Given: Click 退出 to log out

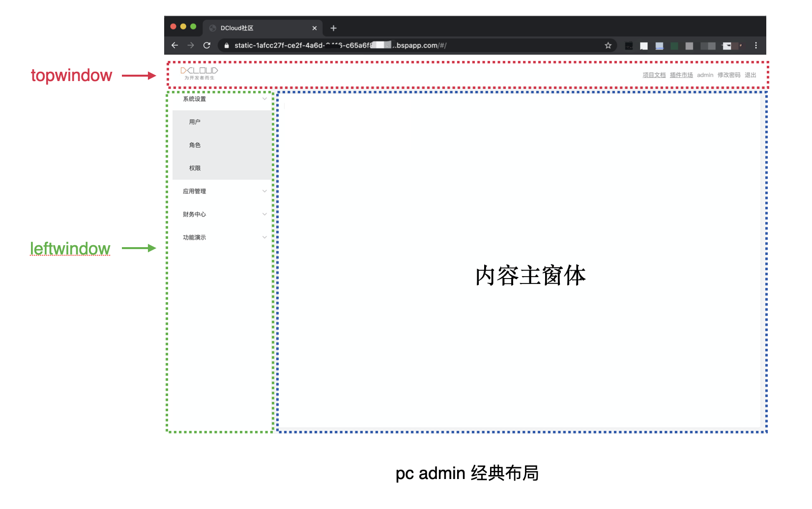Looking at the screenshot, I should coord(751,75).
